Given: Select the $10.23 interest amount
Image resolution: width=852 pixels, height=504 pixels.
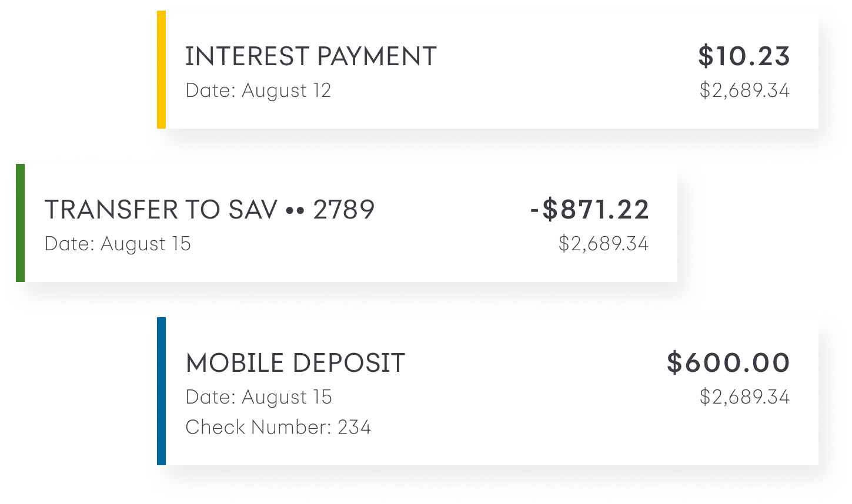Looking at the screenshot, I should (744, 56).
